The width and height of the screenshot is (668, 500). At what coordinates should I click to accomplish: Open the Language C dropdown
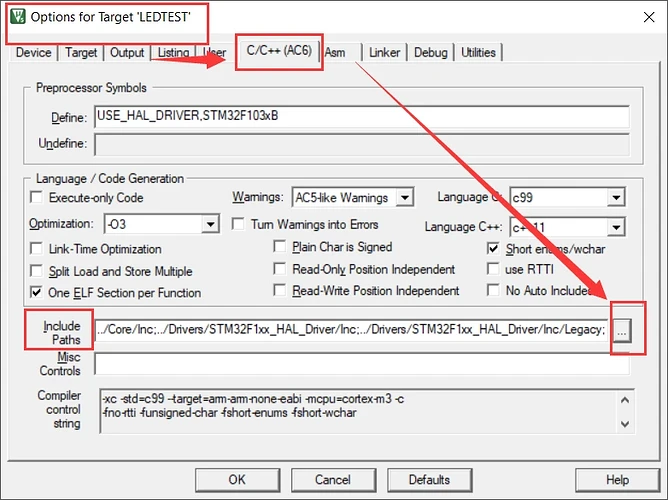pos(616,198)
